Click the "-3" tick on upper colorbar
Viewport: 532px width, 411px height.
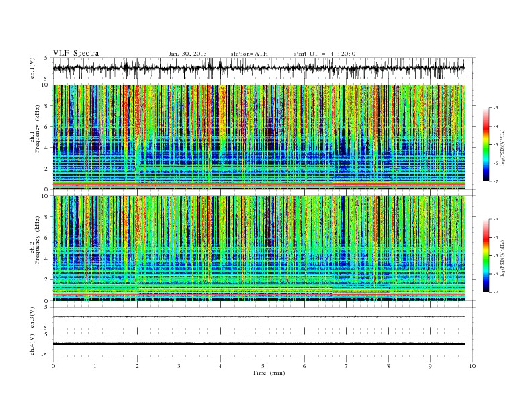pyautogui.click(x=496, y=108)
